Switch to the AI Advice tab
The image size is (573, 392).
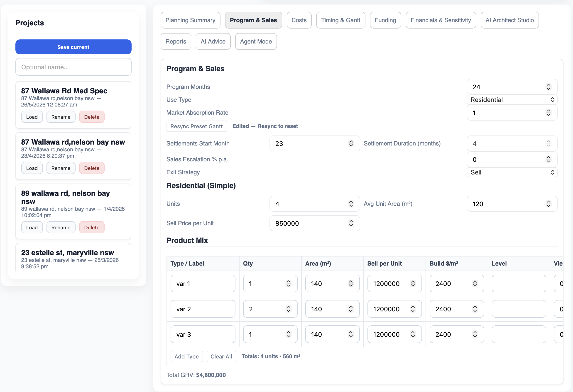pos(213,41)
